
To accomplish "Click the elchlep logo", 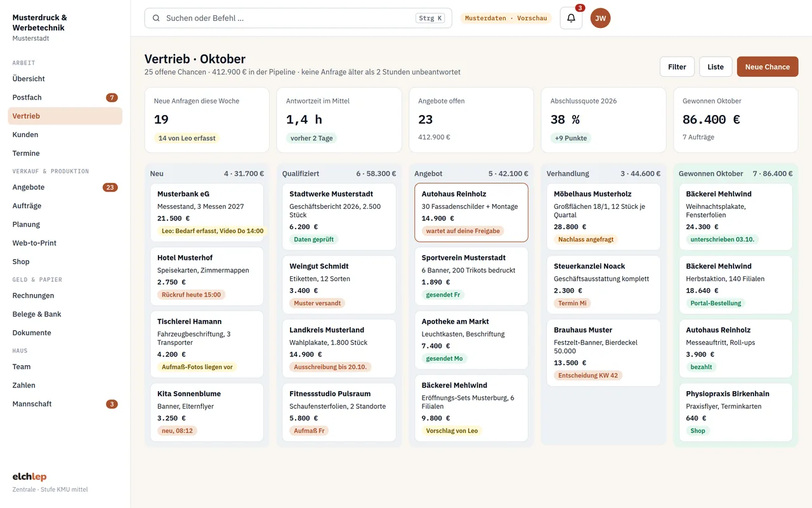I will click(29, 477).
